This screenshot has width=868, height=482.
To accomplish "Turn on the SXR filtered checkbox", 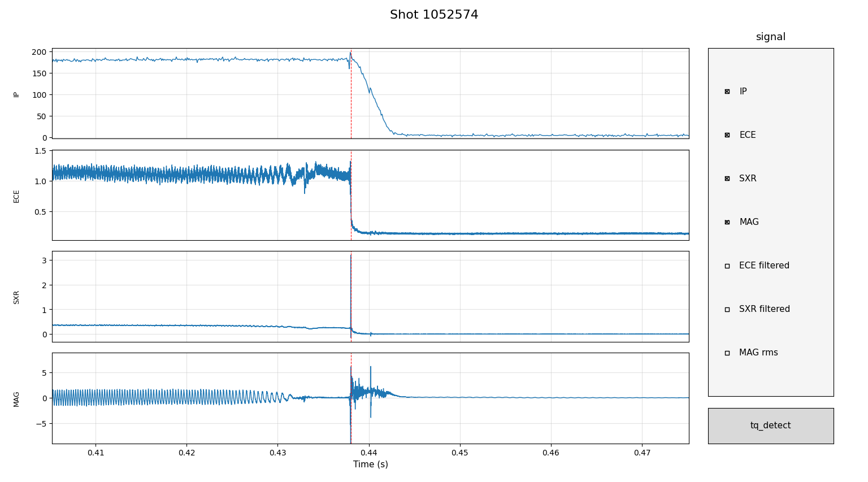I will click(x=727, y=309).
